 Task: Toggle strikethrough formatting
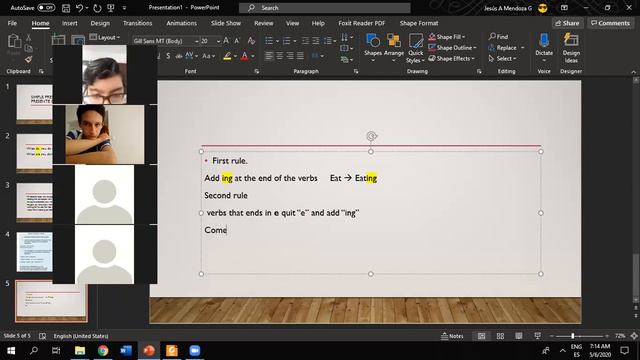coord(178,56)
